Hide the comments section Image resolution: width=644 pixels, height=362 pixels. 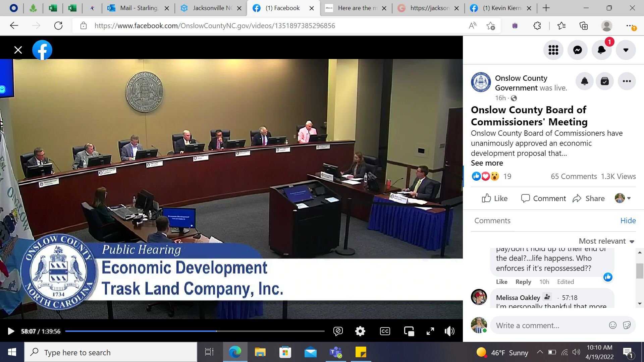[x=628, y=221]
